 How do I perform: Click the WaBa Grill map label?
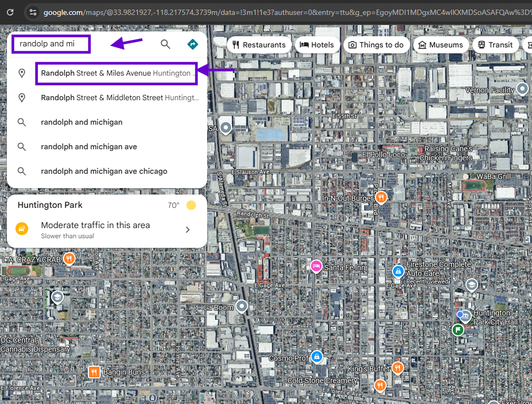point(494,176)
